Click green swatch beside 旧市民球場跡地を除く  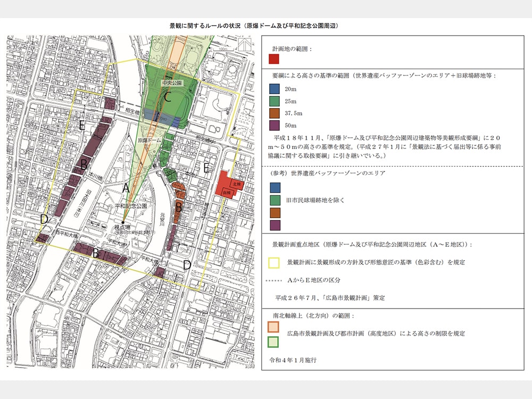(x=275, y=200)
